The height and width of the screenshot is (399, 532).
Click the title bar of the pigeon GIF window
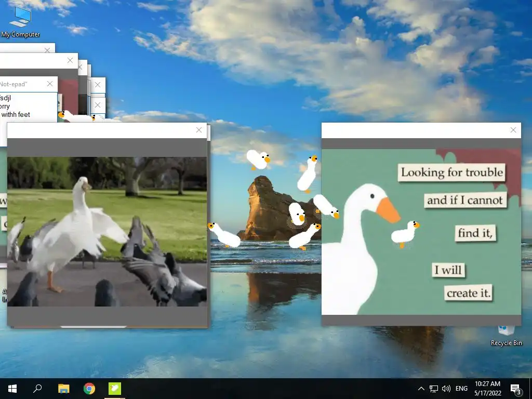click(x=107, y=130)
